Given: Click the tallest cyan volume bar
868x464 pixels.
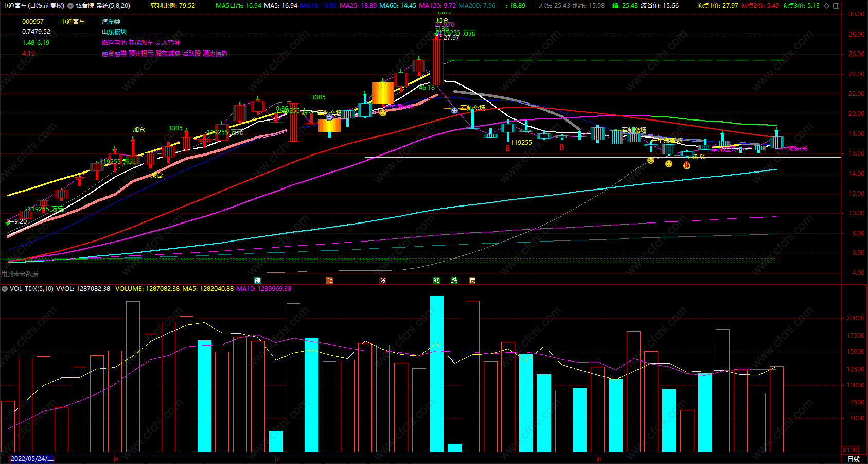Looking at the screenshot, I should 436,374.
